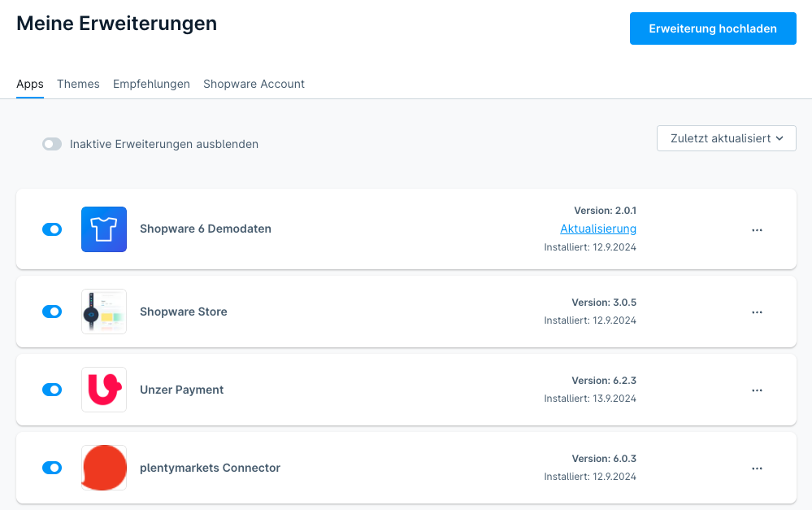Go to the Shopware Account tab

click(254, 84)
